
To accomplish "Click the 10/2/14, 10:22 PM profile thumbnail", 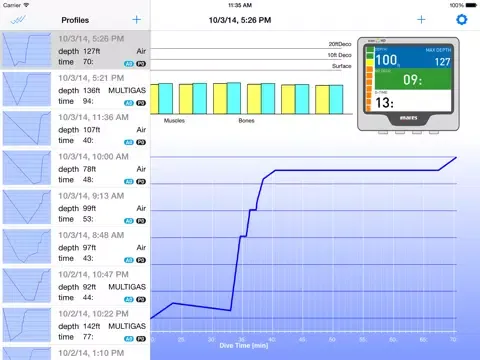I will click(x=27, y=325).
